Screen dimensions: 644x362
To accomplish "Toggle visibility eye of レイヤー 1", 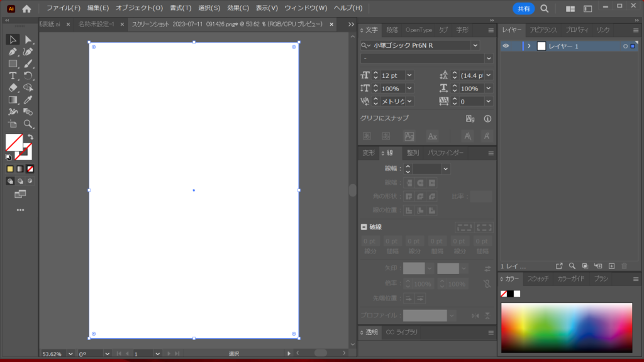I will (x=506, y=46).
